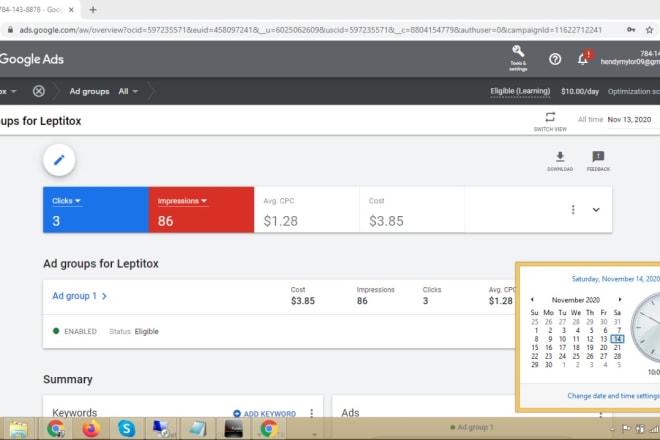Click the Optimization score label
The image size is (660, 440).
tap(634, 91)
